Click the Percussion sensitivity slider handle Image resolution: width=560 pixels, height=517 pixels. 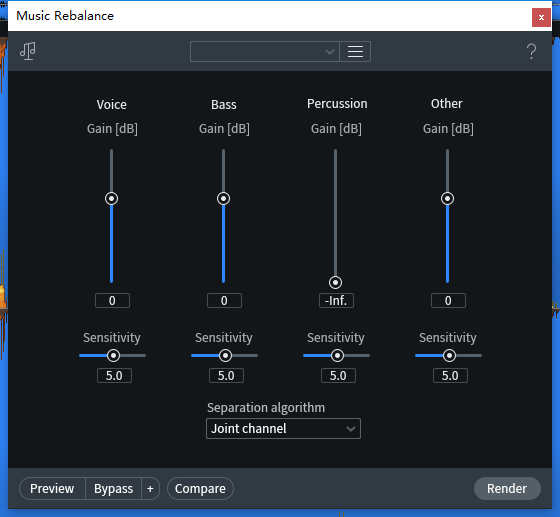click(x=338, y=356)
